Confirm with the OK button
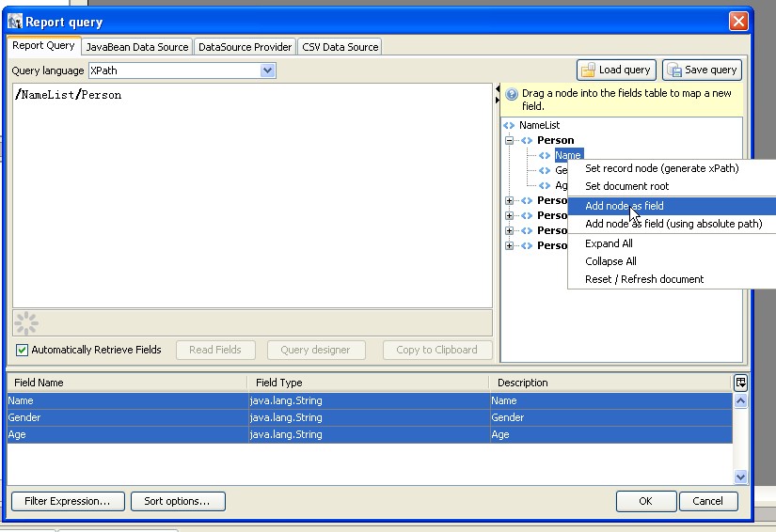 click(x=646, y=501)
